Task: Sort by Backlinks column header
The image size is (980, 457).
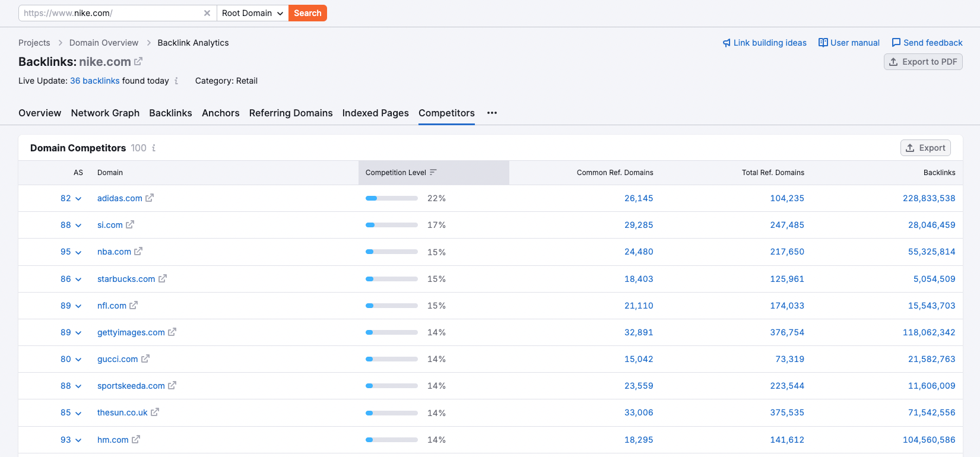Action: [940, 173]
